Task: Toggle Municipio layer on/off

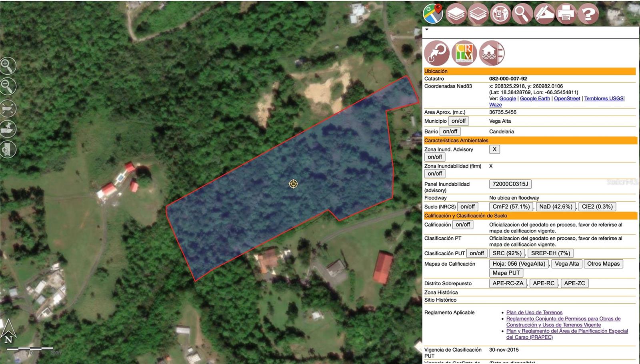Action: point(458,121)
